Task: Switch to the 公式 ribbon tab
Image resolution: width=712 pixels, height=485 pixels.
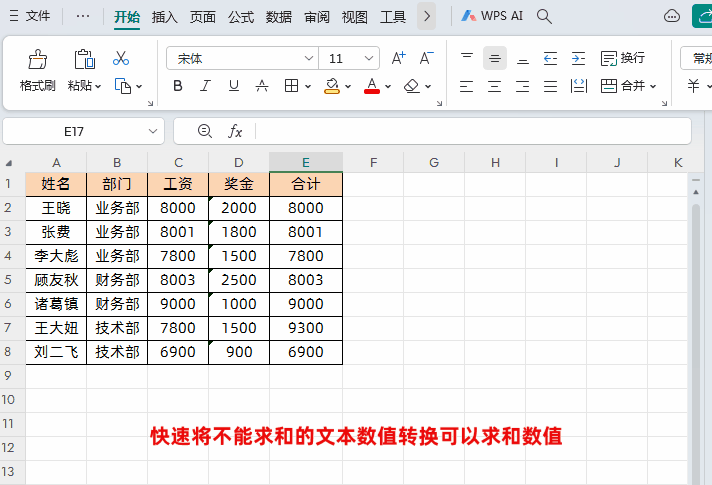Action: click(241, 17)
